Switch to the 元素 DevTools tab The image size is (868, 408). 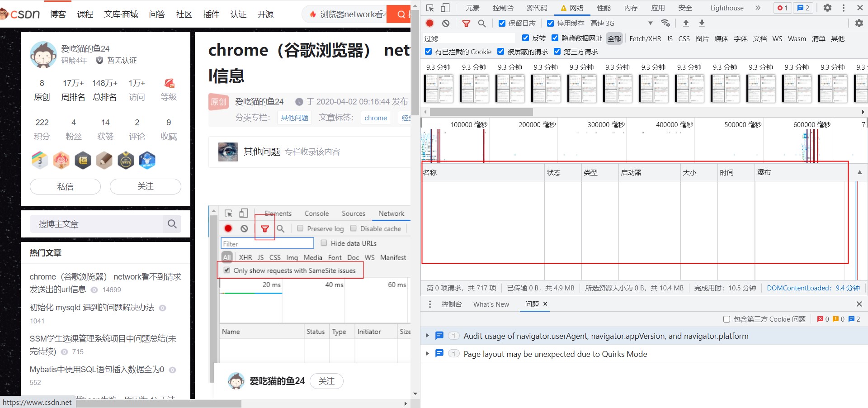tap(472, 8)
